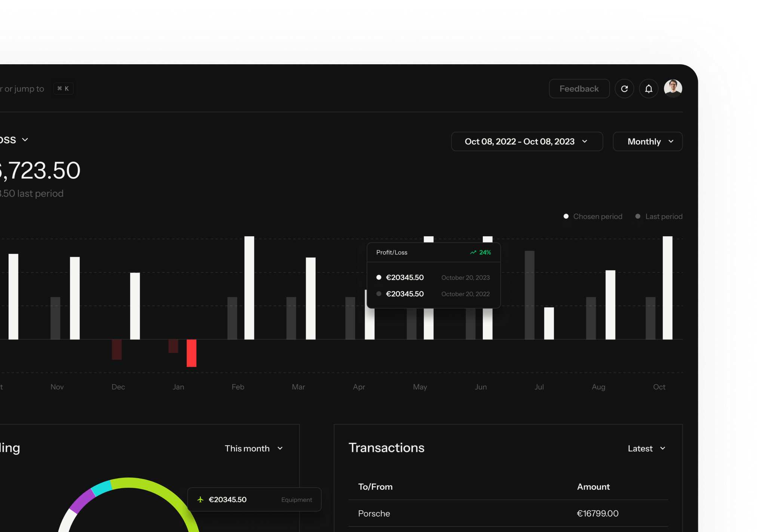This screenshot has height=532, width=766.
Task: Toggle the Chosen period legend item
Action: click(593, 216)
